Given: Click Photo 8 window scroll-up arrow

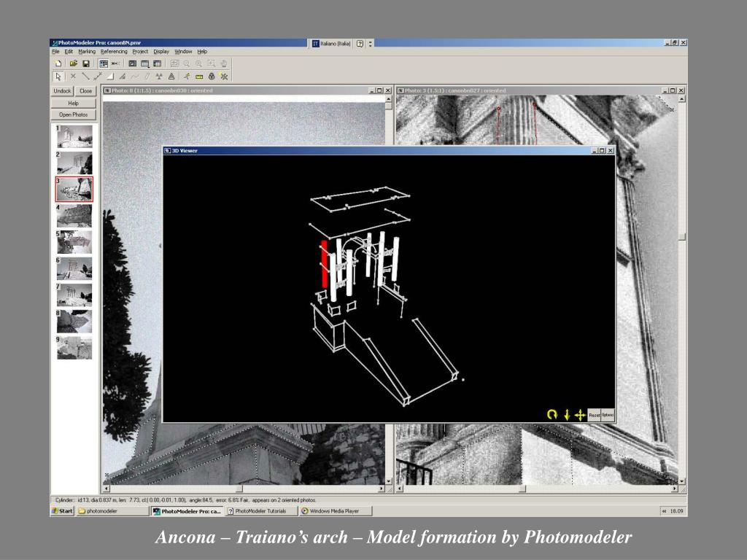Looking at the screenshot, I should tap(388, 99).
